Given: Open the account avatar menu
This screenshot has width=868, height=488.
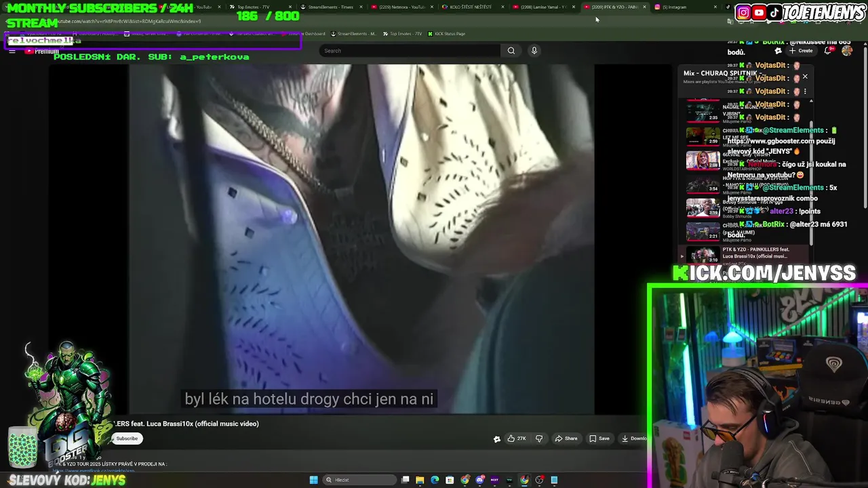Looking at the screenshot, I should point(847,51).
